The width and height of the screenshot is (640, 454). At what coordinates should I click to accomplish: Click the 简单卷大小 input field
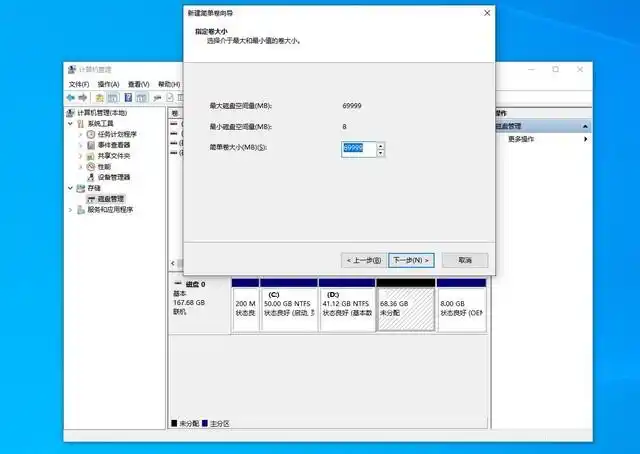[x=358, y=149]
